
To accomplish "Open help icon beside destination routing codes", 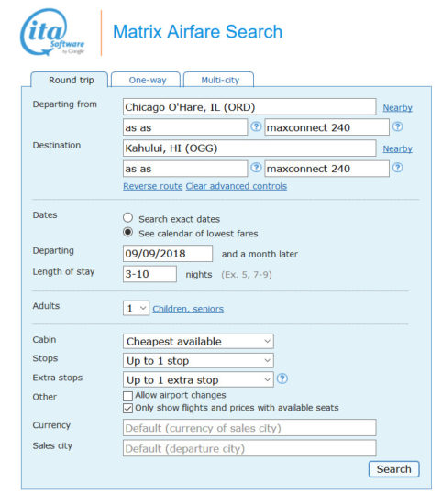I will pyautogui.click(x=256, y=168).
